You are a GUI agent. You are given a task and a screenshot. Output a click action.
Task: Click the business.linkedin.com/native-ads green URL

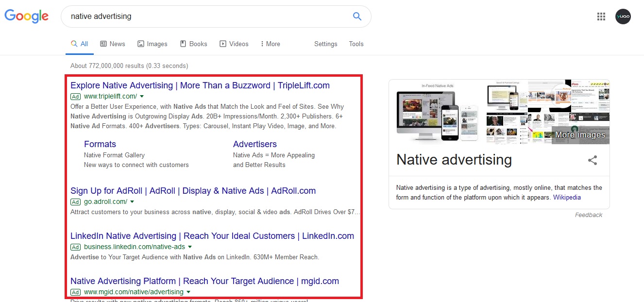[135, 247]
